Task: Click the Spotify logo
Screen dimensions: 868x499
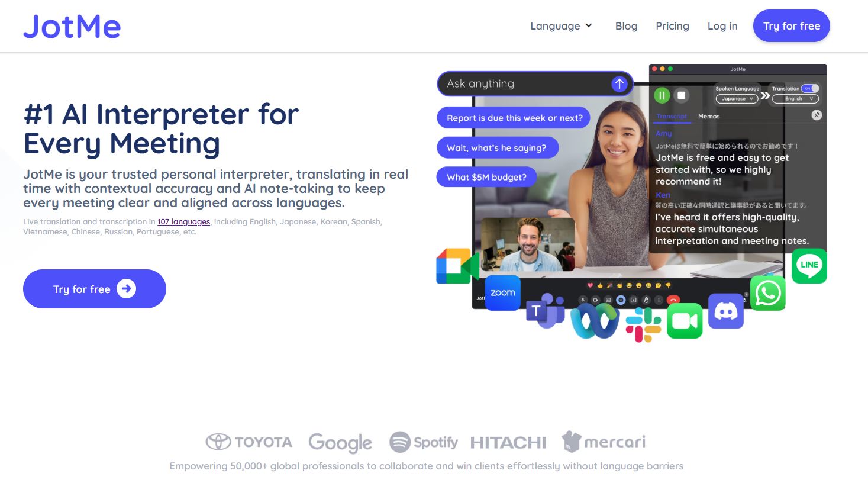Action: (x=424, y=442)
